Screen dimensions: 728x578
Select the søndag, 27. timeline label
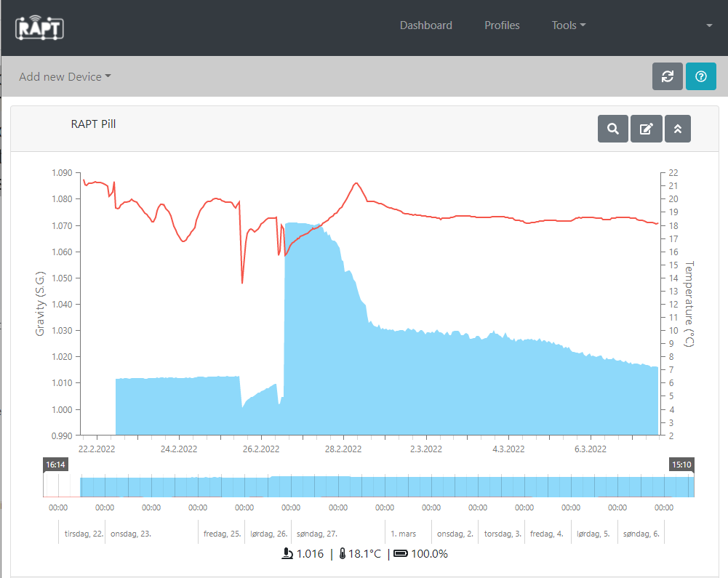point(316,534)
